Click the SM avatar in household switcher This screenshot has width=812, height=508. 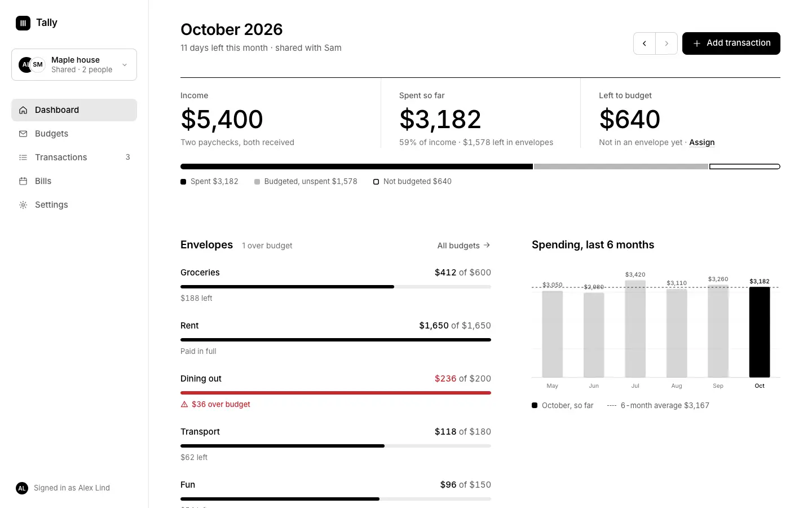[x=38, y=65]
